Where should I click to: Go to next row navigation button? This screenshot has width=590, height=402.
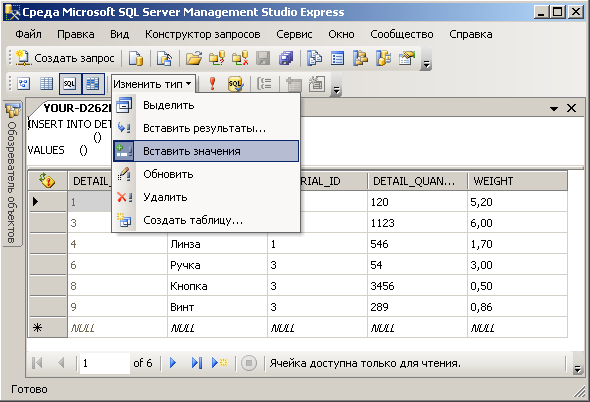(173, 363)
